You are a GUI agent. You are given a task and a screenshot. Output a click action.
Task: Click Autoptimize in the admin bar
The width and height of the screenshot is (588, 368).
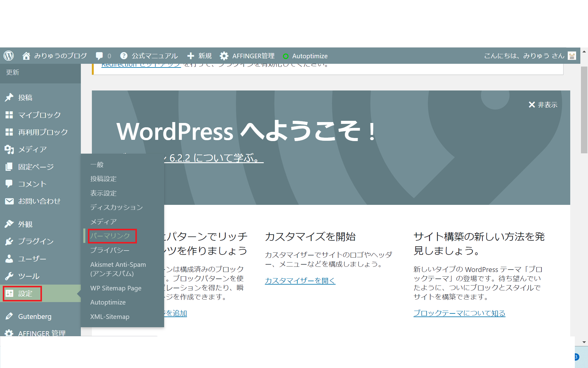(310, 56)
